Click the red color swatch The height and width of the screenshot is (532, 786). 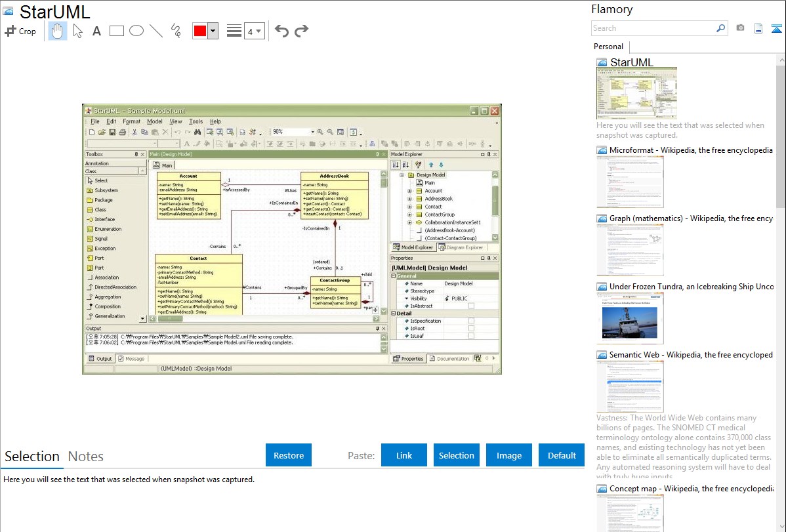tap(200, 31)
